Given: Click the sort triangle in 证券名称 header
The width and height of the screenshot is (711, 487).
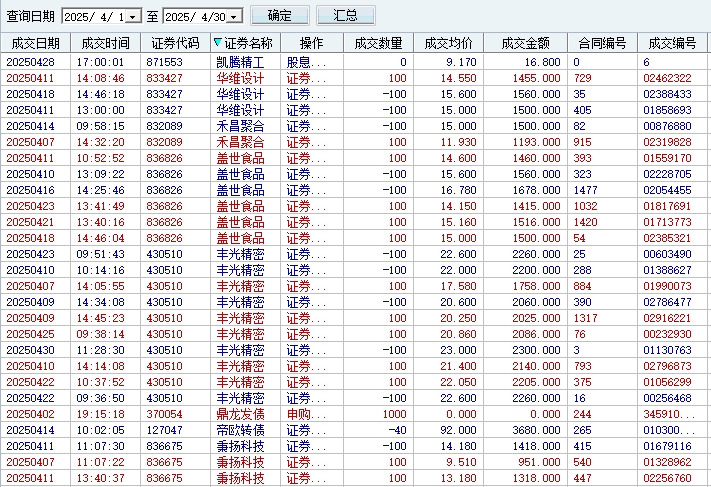Looking at the screenshot, I should 218,43.
